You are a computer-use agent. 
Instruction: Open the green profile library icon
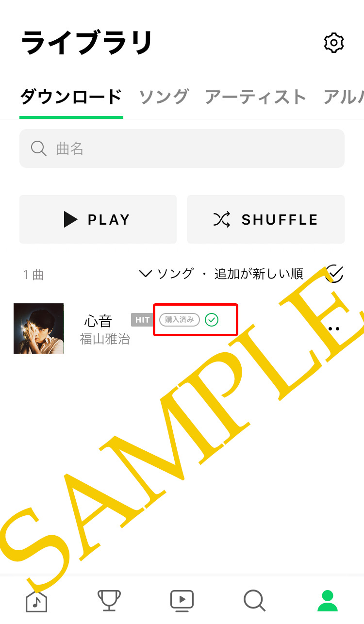[x=328, y=601]
